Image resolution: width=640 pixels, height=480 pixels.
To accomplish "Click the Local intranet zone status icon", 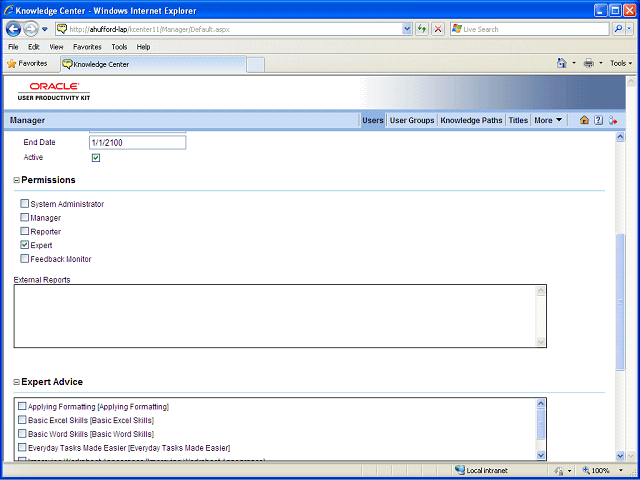I will [x=460, y=470].
